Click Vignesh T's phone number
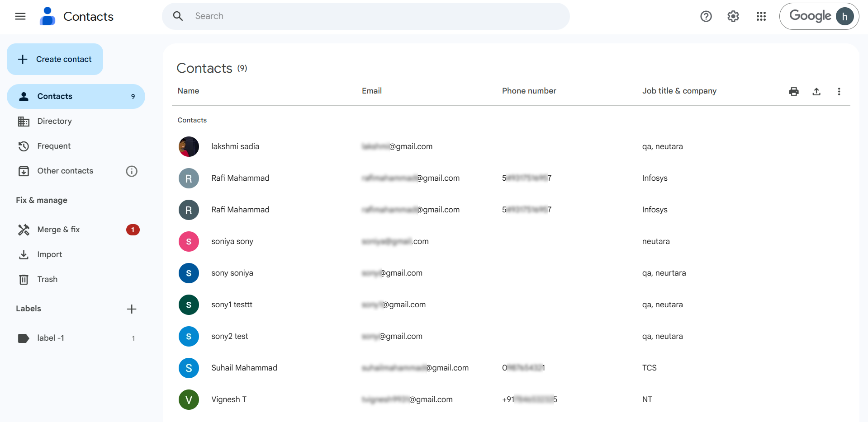The height and width of the screenshot is (422, 868). [x=529, y=399]
